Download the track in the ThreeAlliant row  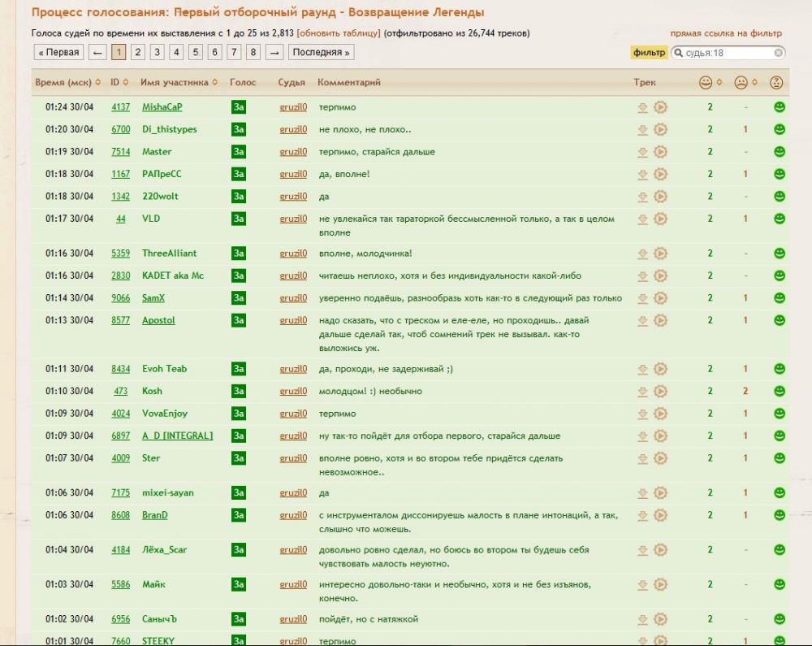[642, 254]
